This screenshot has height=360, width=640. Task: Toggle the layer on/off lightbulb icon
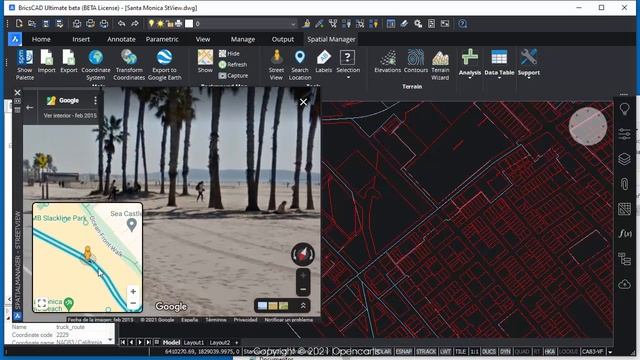coord(151,24)
